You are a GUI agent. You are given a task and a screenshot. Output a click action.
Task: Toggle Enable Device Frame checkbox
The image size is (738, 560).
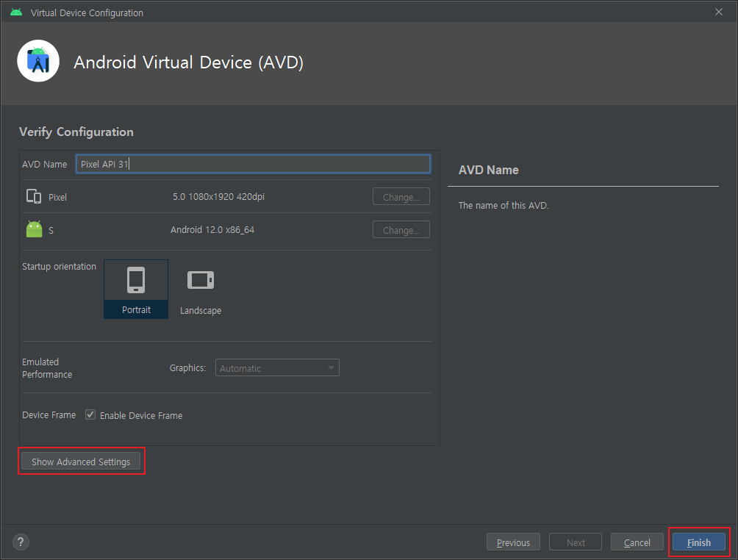coord(90,414)
